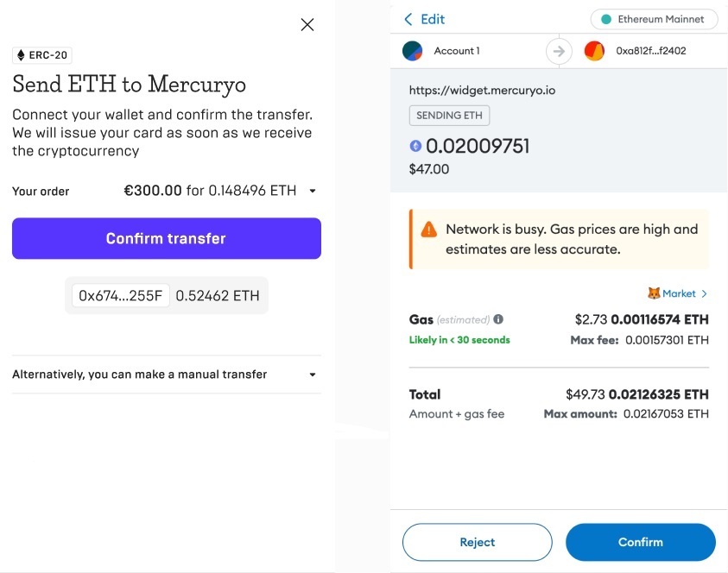
Task: Open the Ethereum Mainnet network selector
Action: click(x=652, y=19)
